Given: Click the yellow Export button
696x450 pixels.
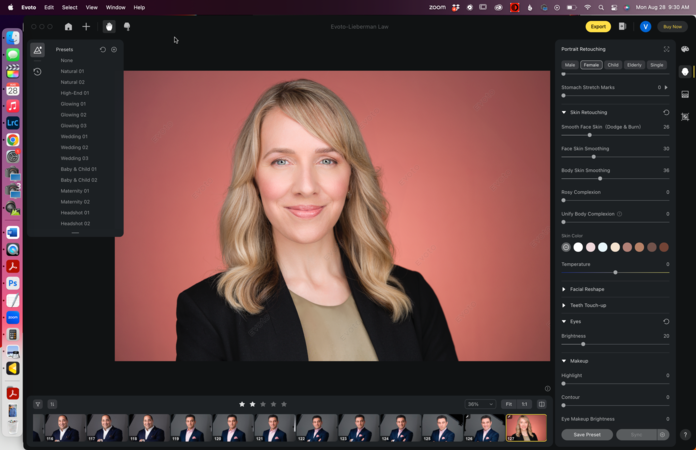Looking at the screenshot, I should click(x=598, y=27).
